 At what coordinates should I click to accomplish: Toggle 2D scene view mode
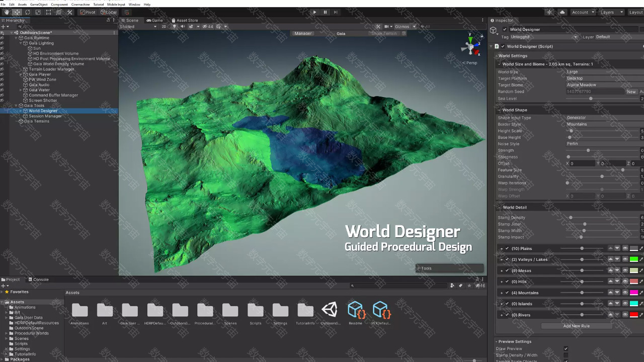pos(164,27)
